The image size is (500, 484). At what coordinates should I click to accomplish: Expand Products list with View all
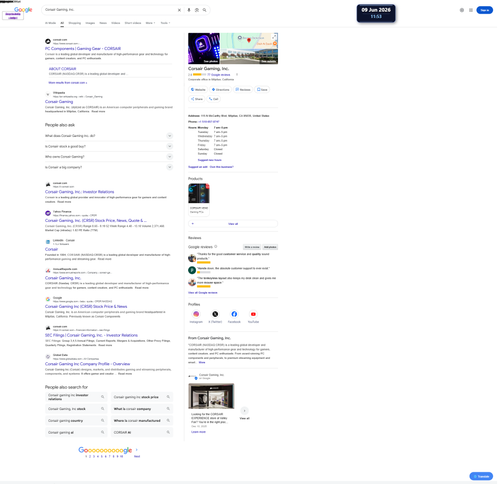233,224
